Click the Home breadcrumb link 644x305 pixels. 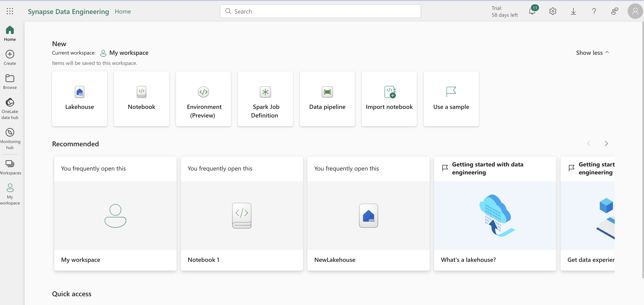tap(123, 11)
